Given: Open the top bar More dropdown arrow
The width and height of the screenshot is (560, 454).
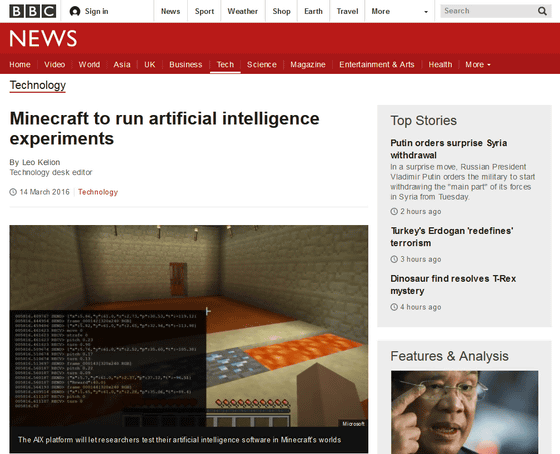Looking at the screenshot, I should coord(426,12).
